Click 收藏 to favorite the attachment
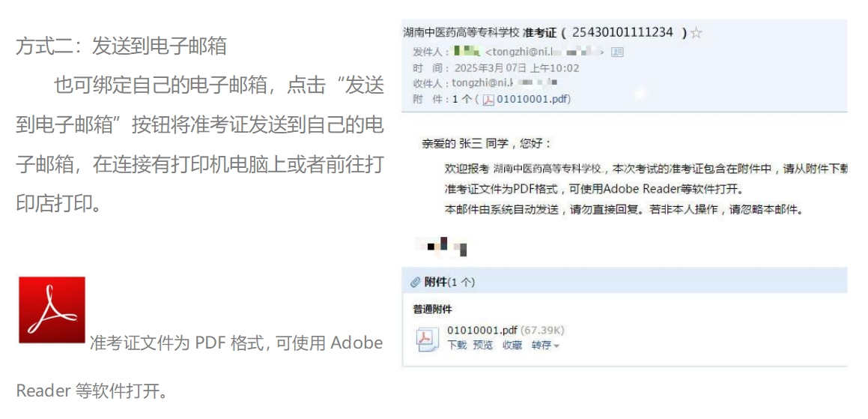868x419 pixels. [x=512, y=346]
